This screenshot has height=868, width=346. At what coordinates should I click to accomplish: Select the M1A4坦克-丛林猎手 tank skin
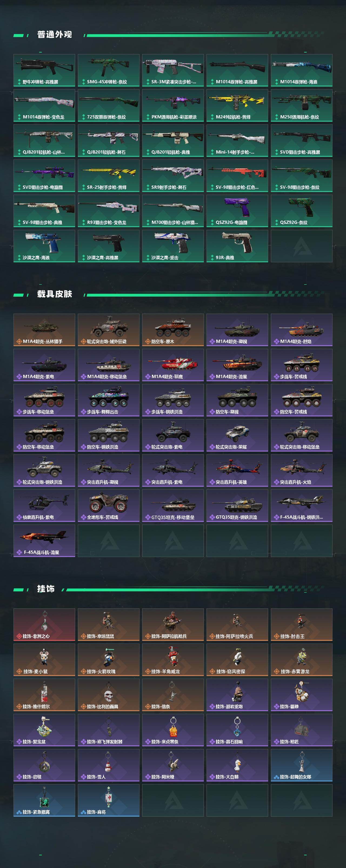coord(44,330)
